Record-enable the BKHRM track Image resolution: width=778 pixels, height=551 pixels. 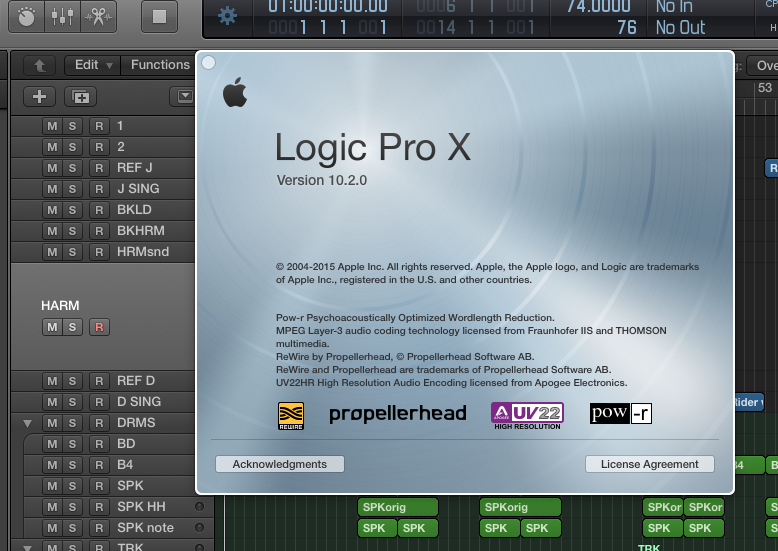pos(99,231)
